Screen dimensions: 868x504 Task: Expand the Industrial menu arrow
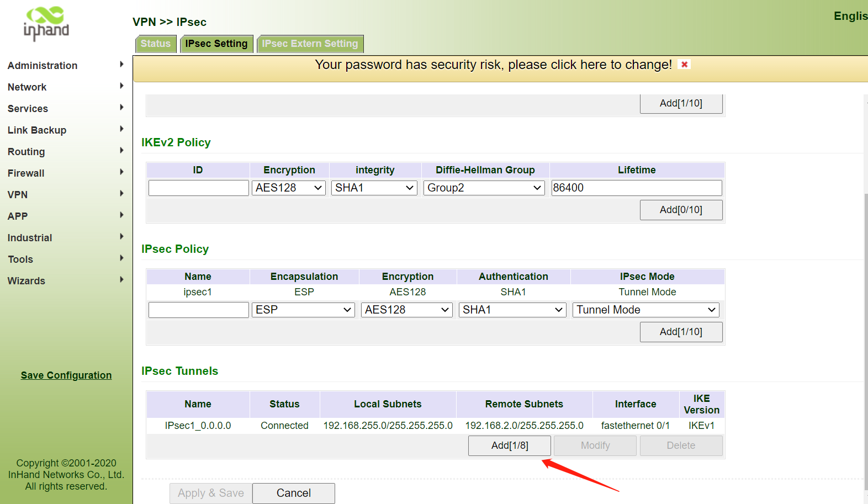coord(121,237)
